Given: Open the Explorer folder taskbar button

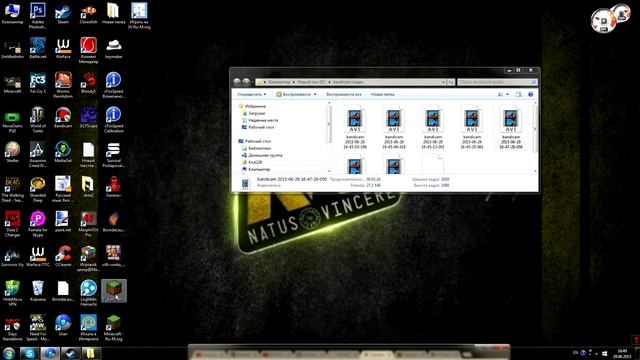Looking at the screenshot, I should 91,353.
